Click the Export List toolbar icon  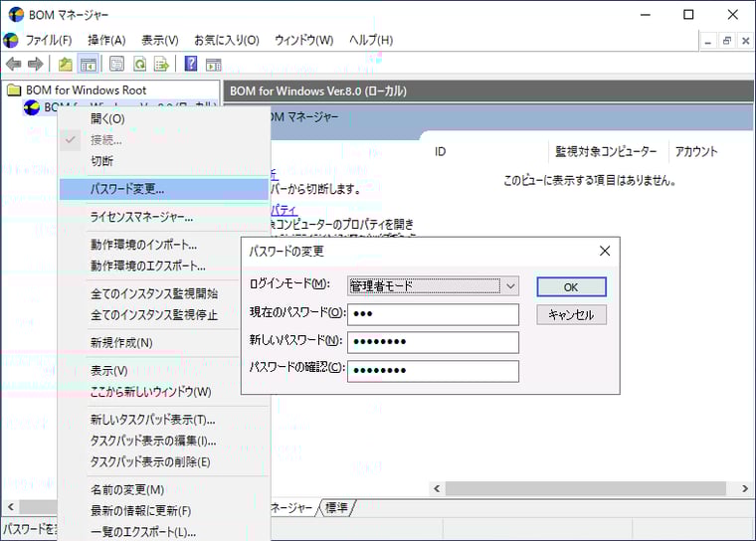(x=161, y=64)
